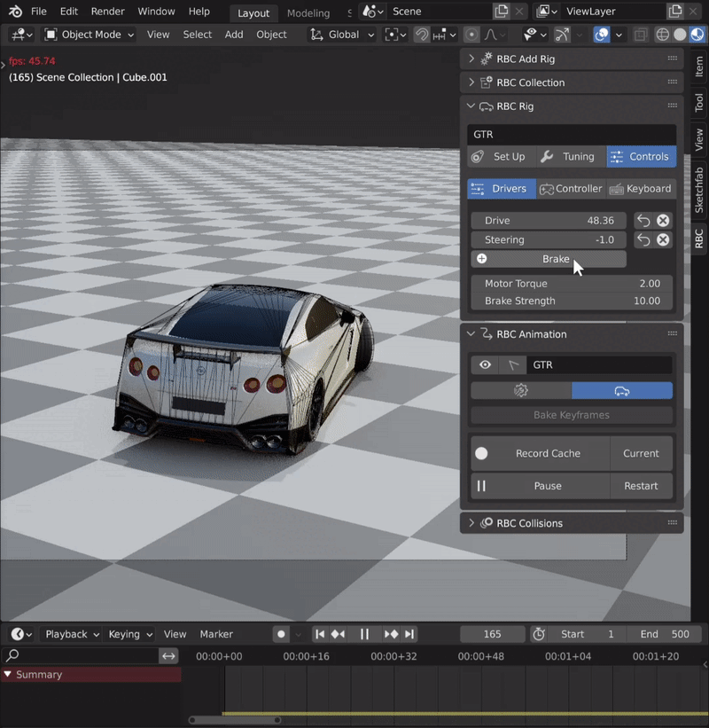Screen dimensions: 709x728
Task: Click the Motor Torque value slider
Action: coord(572,284)
